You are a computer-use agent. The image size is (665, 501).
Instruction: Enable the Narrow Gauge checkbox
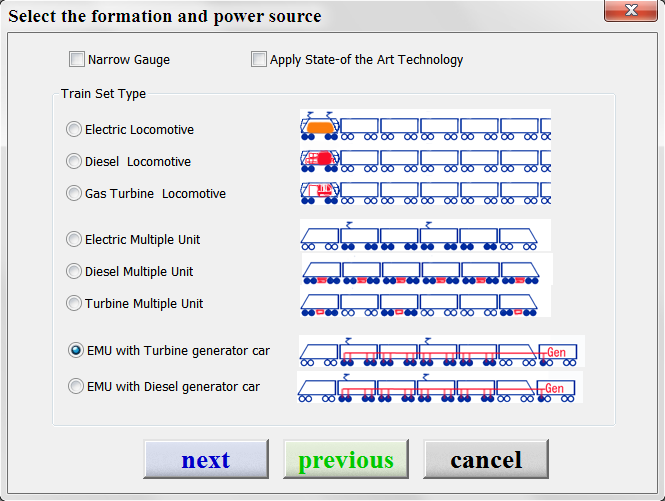[77, 59]
